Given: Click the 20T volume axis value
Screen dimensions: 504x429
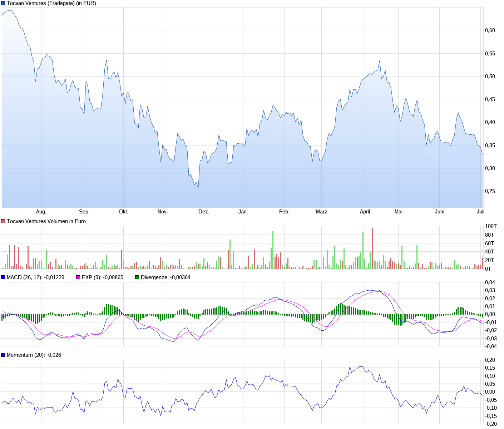Looking at the screenshot, I should click(490, 260).
